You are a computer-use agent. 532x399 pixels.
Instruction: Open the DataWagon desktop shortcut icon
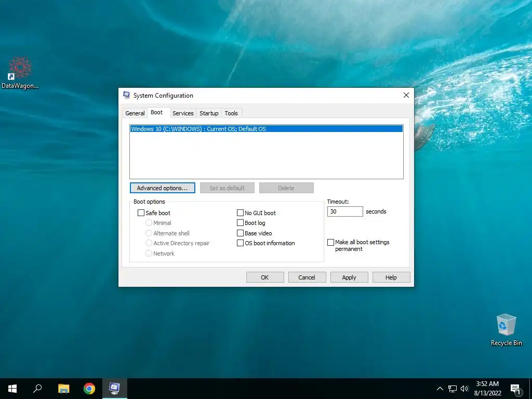20,72
